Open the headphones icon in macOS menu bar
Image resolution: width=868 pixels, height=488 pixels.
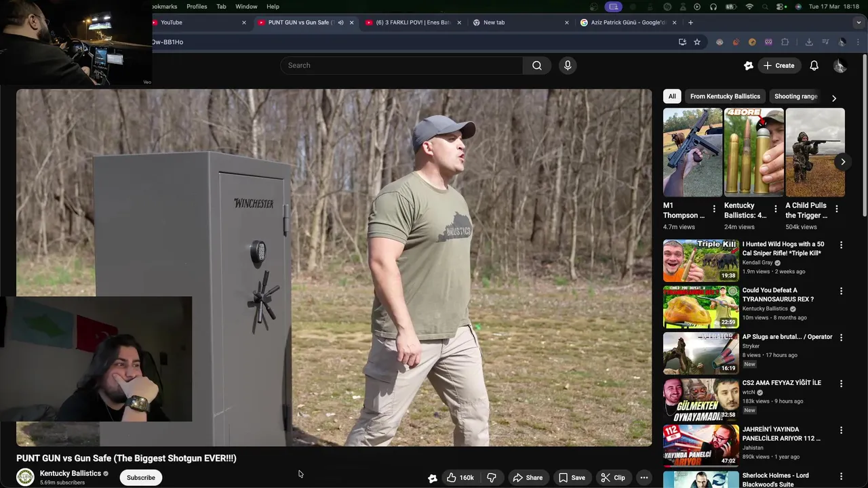(713, 6)
